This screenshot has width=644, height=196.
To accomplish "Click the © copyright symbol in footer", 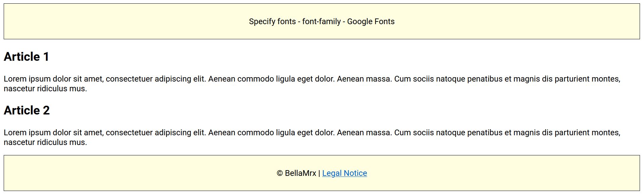I will [280, 173].
